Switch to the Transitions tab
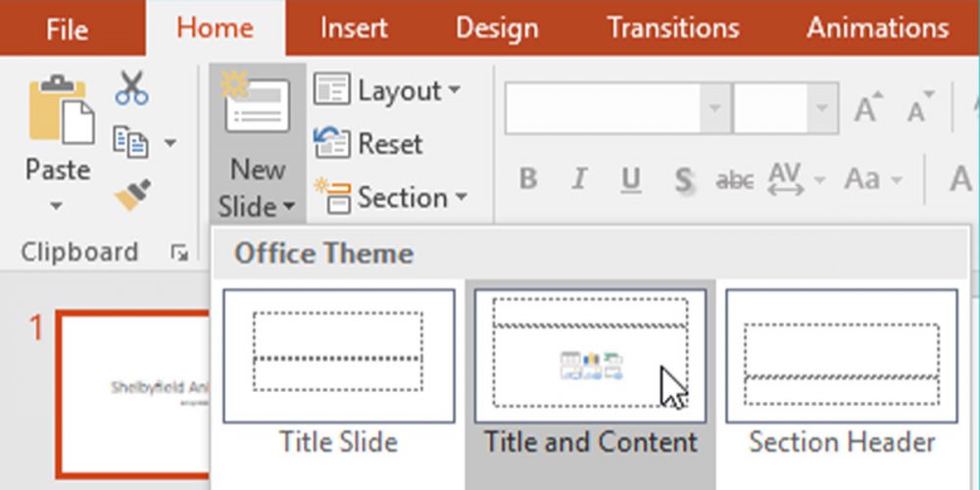The width and height of the screenshot is (980, 490). point(671,27)
